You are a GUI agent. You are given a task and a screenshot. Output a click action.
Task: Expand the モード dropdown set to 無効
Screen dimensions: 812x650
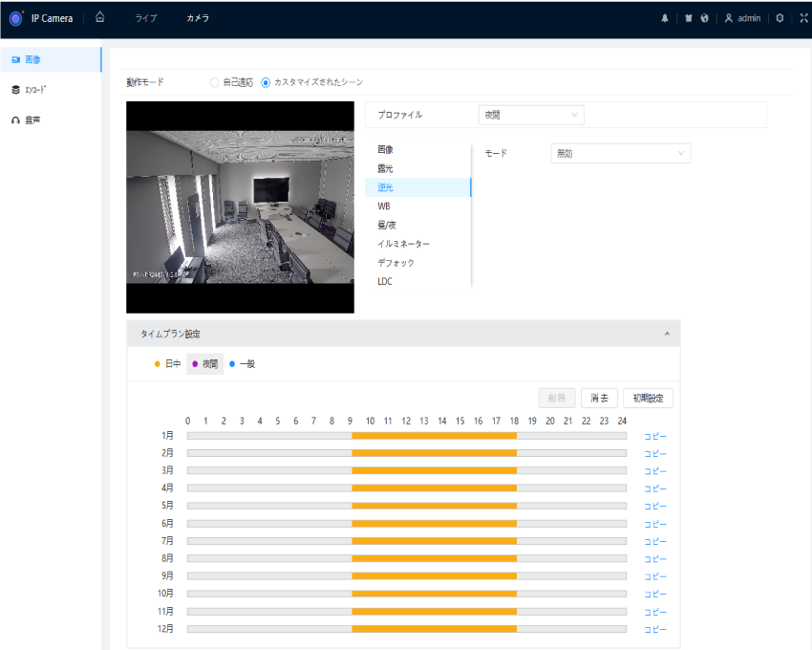620,153
